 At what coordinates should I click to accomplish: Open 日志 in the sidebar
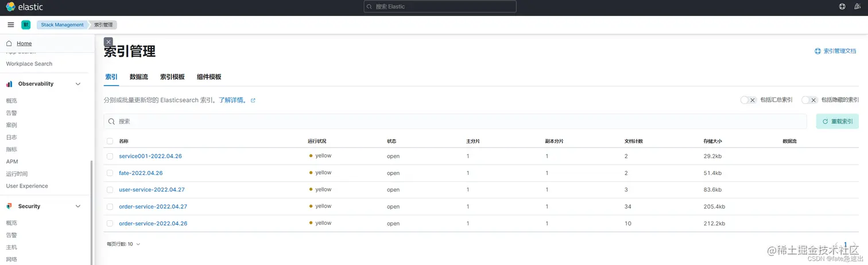[x=11, y=137]
